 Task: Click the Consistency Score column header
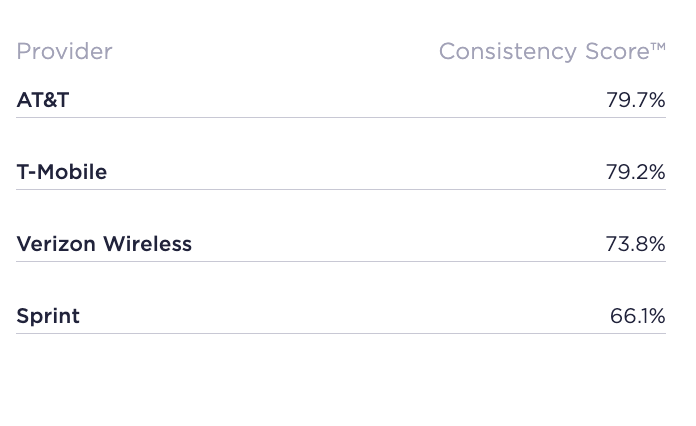[551, 52]
